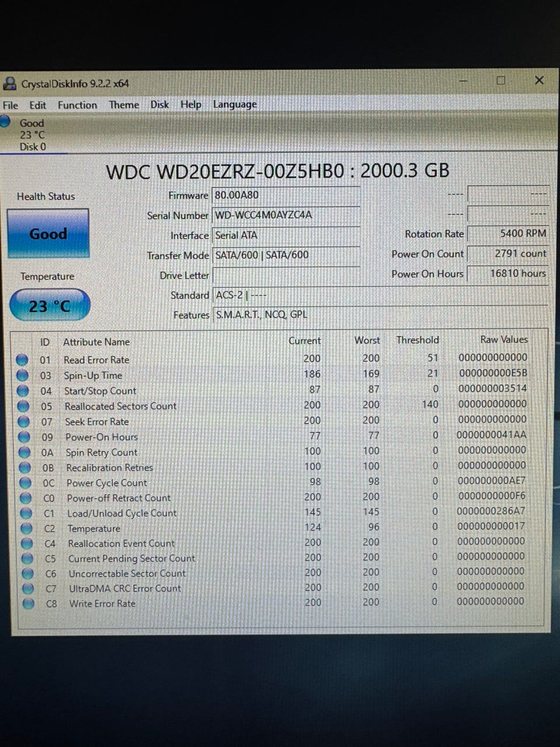
Task: Open the Function menu
Action: click(78, 105)
